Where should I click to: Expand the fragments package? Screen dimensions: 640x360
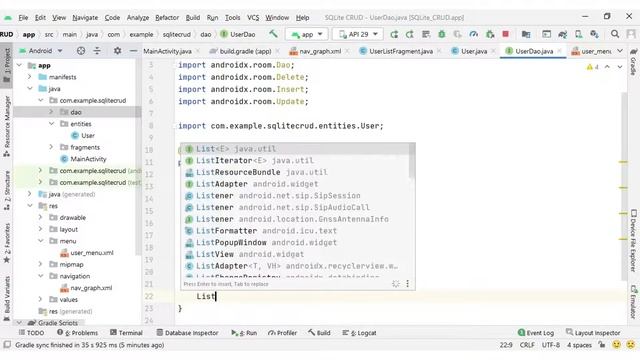point(51,147)
